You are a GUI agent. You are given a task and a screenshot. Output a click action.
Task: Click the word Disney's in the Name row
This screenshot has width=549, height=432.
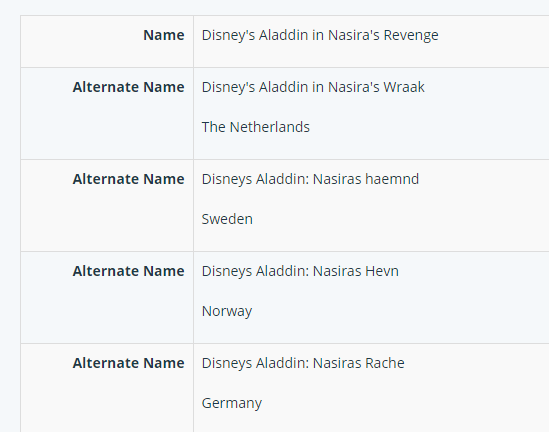228,36
